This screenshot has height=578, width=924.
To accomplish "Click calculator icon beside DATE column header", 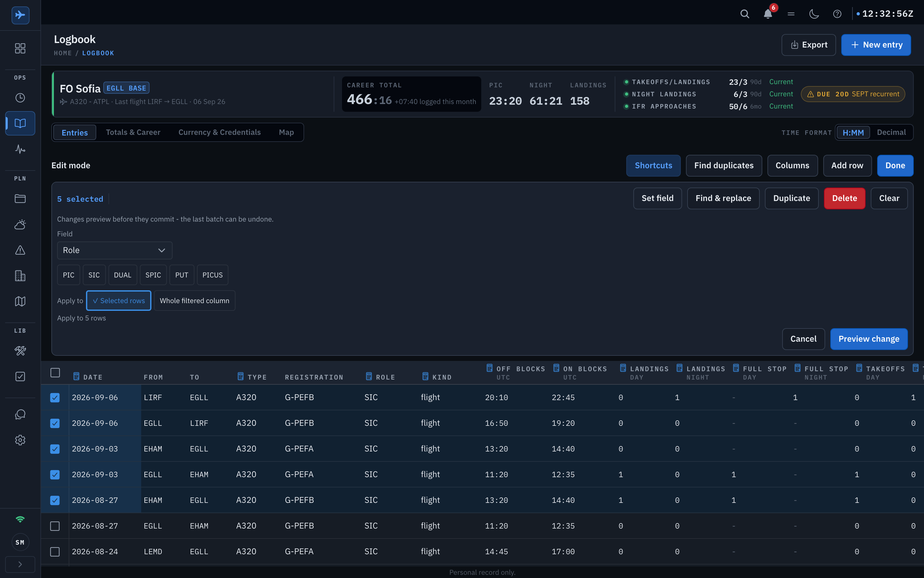I will (x=76, y=377).
